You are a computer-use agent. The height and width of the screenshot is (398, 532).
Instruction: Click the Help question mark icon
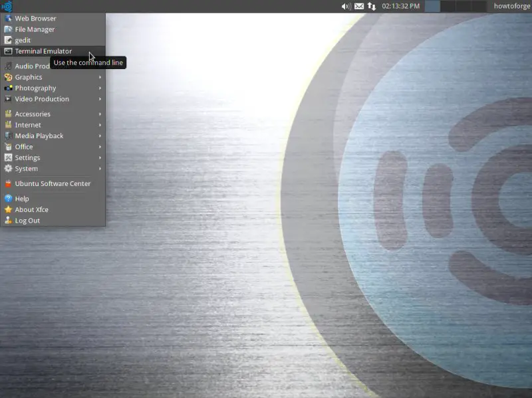coord(8,199)
